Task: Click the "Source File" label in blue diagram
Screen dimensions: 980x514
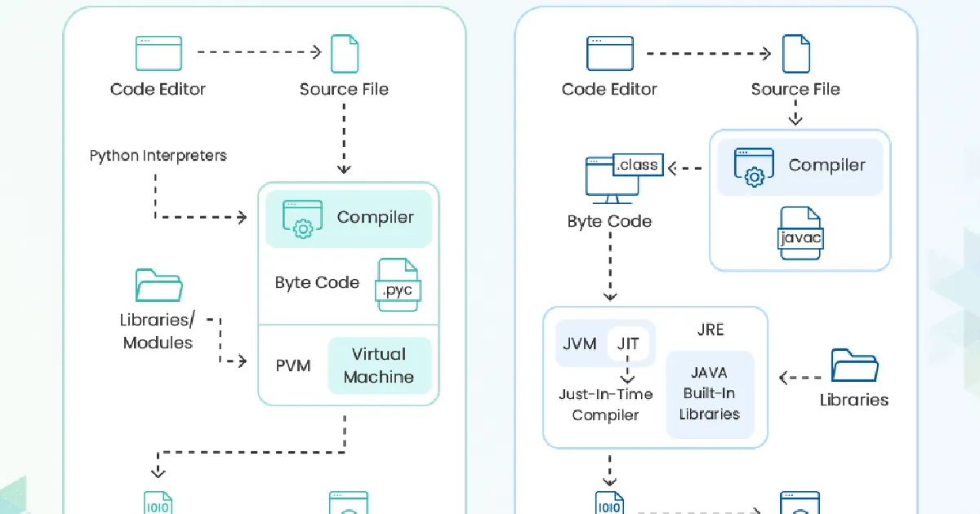Action: tap(795, 89)
